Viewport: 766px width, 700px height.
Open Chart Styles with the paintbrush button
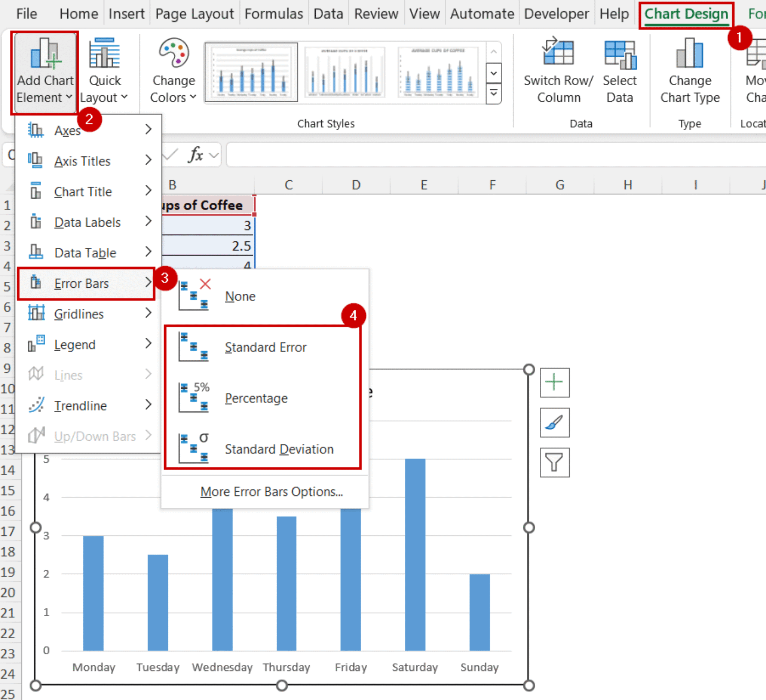point(554,423)
